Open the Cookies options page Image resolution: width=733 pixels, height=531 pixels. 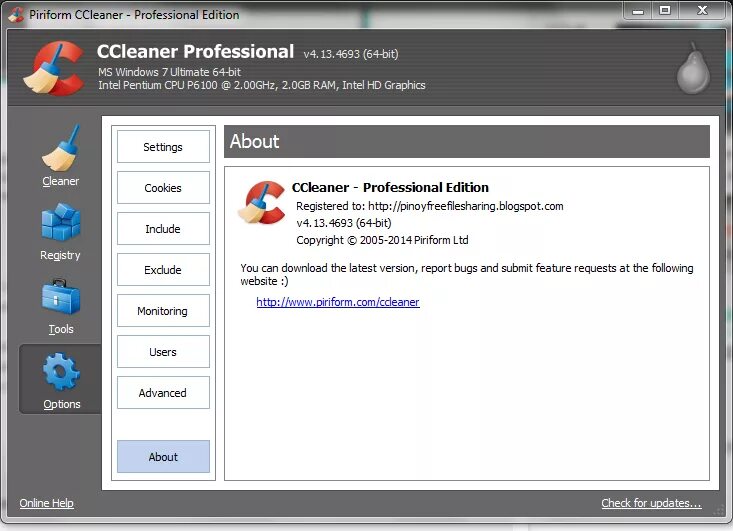coord(163,188)
